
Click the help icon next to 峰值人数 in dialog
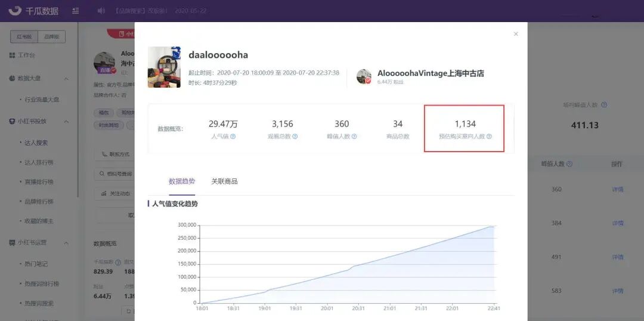pyautogui.click(x=354, y=137)
